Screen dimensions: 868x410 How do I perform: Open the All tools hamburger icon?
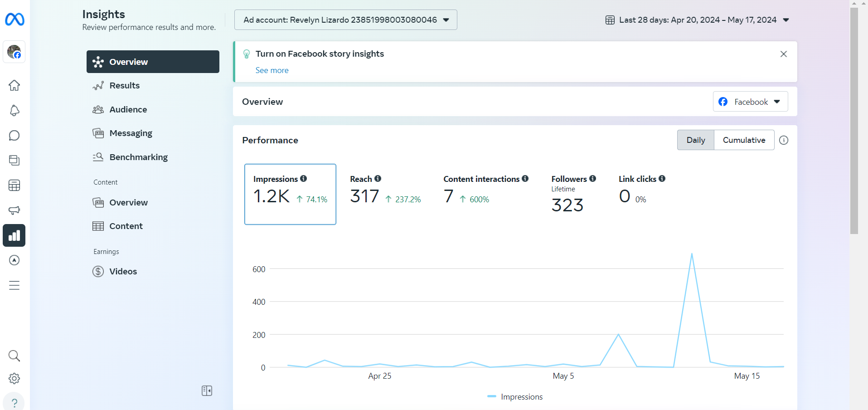point(15,285)
